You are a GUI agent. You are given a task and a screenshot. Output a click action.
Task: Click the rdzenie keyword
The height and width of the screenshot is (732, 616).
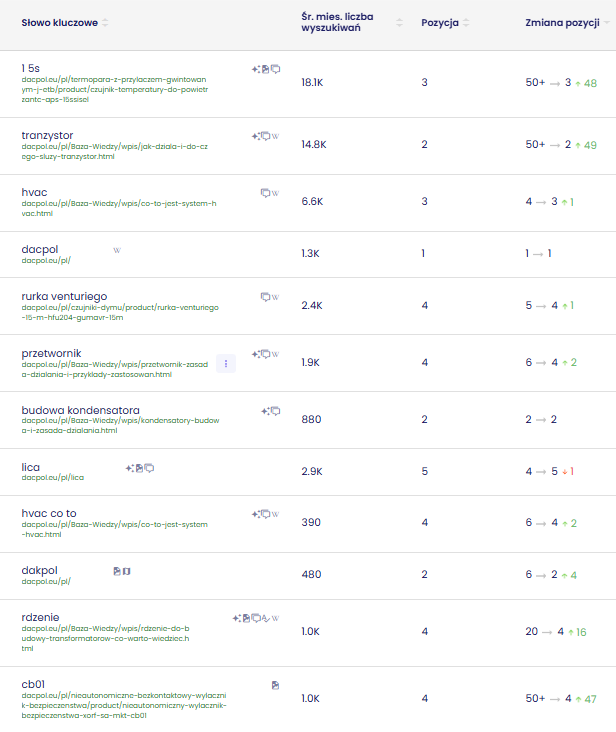41,617
